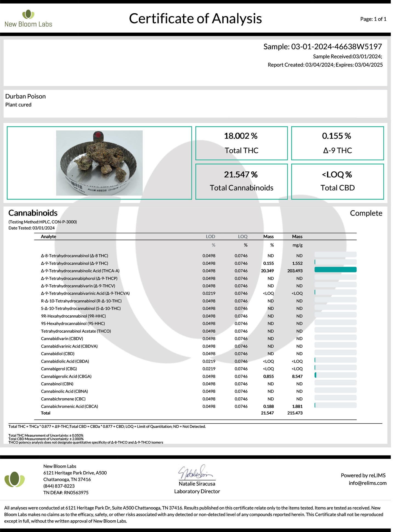Click CBGA mass value 0.855
The width and height of the screenshot is (396, 532).
pos(269,377)
